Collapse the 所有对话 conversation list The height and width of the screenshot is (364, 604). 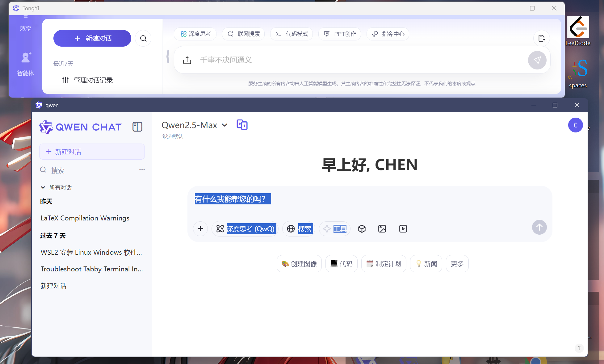[x=43, y=188]
